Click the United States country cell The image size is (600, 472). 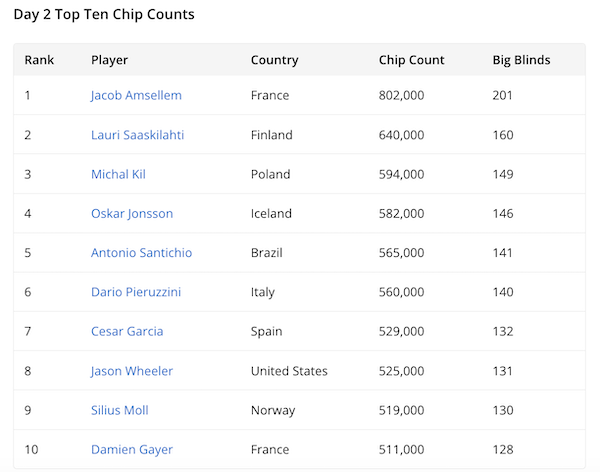289,371
